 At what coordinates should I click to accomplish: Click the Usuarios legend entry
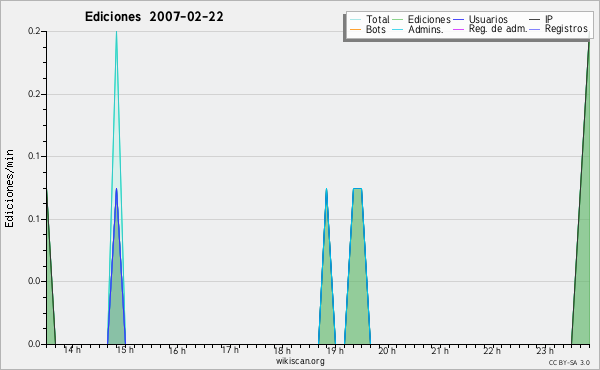point(480,19)
